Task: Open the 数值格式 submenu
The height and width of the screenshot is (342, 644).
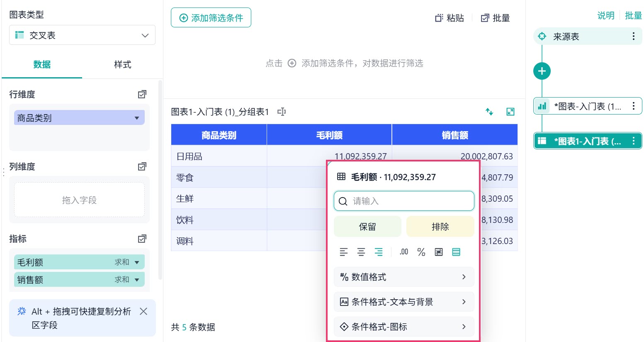Action: point(404,277)
